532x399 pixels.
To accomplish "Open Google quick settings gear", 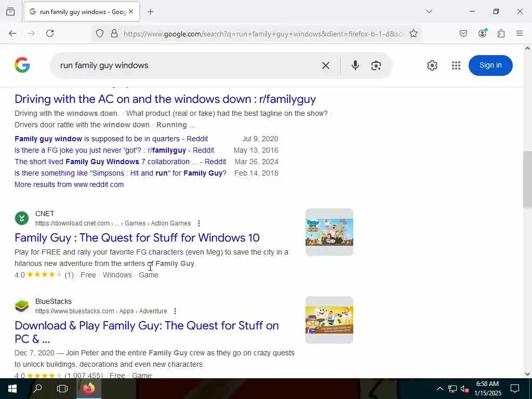I will [x=432, y=65].
